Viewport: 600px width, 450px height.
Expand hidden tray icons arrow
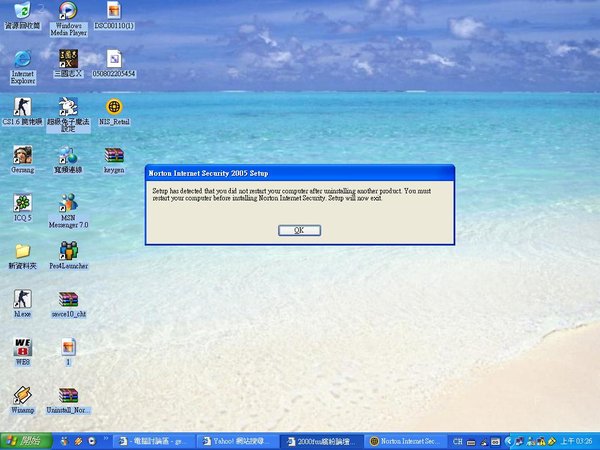[508, 441]
